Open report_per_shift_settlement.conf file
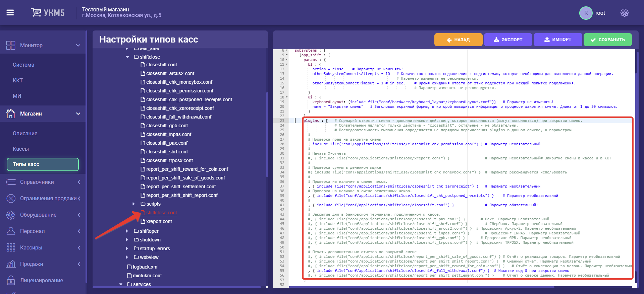 click(181, 187)
